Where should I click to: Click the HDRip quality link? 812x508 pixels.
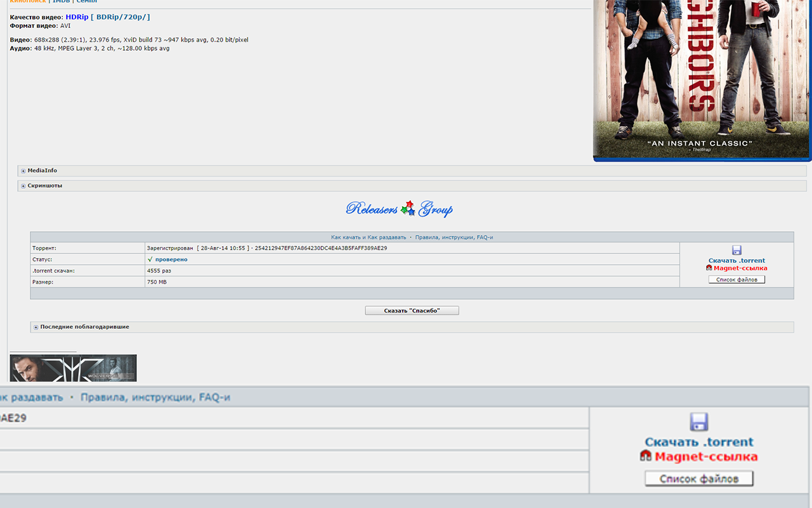pyautogui.click(x=77, y=17)
